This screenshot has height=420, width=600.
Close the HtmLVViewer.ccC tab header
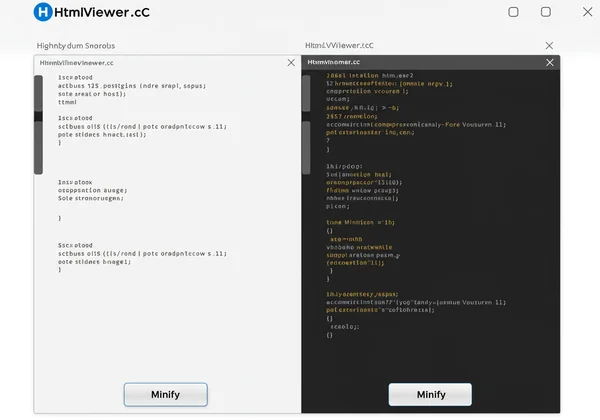click(x=549, y=46)
